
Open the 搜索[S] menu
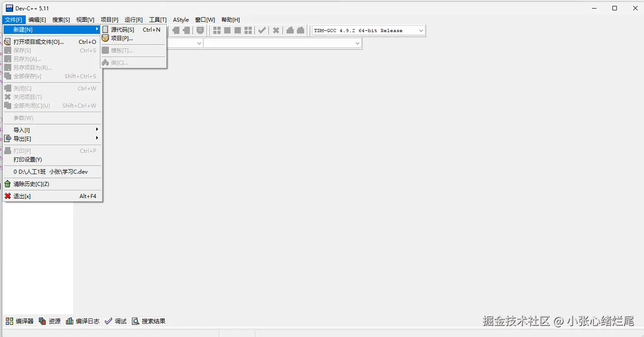click(x=61, y=20)
